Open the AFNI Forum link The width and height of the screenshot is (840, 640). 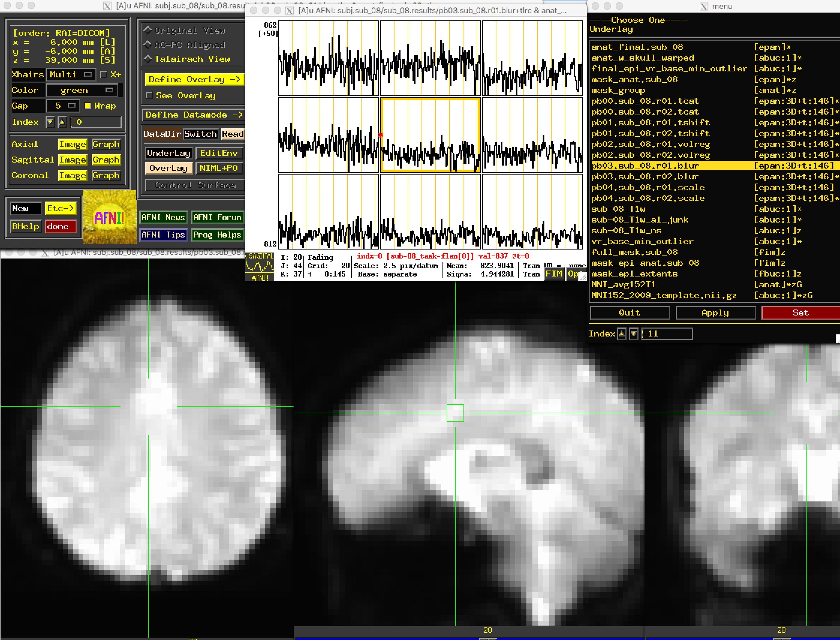pos(217,217)
